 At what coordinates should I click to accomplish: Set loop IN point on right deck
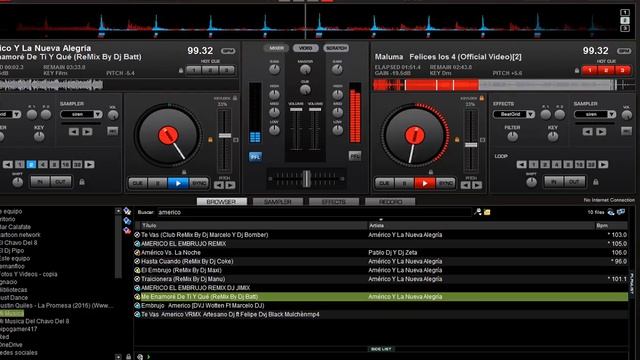[x=554, y=182]
